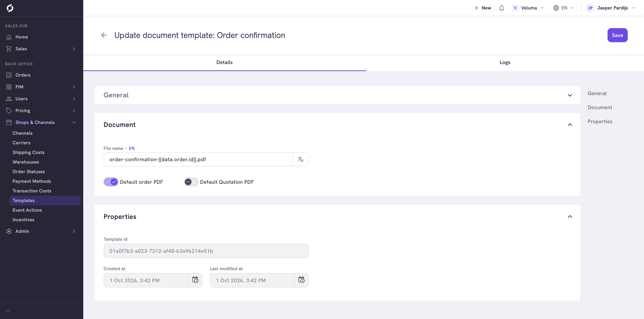Switch to the Logs tab
Viewport: 644px width, 319px height.
(505, 63)
